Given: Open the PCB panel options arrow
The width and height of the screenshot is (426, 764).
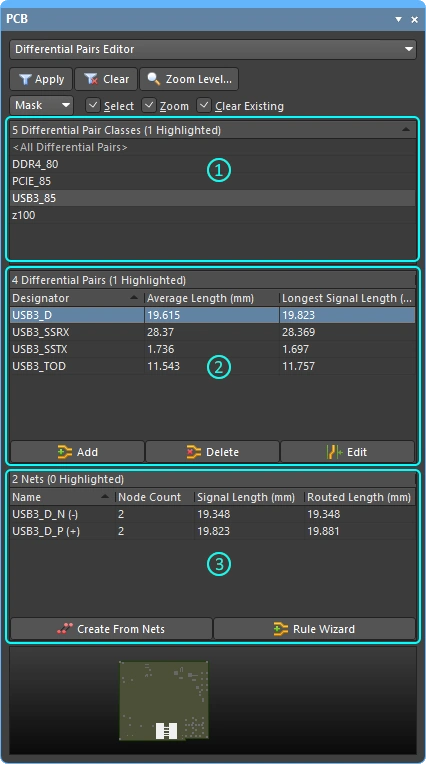Looking at the screenshot, I should tap(398, 19).
